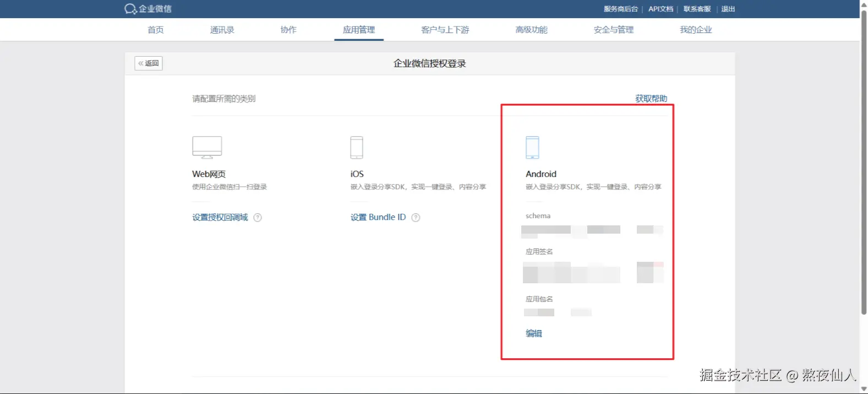This screenshot has height=394, width=868.
Task: Click the 设置授权回调域 link
Action: [220, 218]
